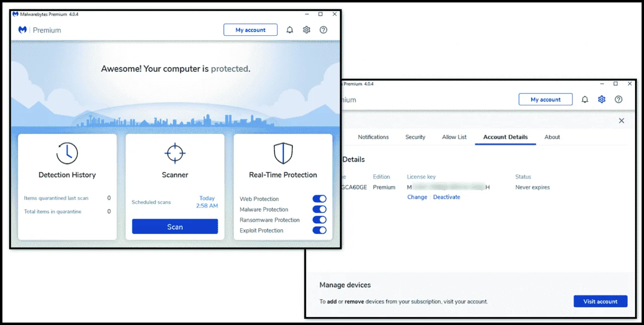Toggle Exploit Protection switch
Screen dimensions: 644x325
tap(319, 230)
